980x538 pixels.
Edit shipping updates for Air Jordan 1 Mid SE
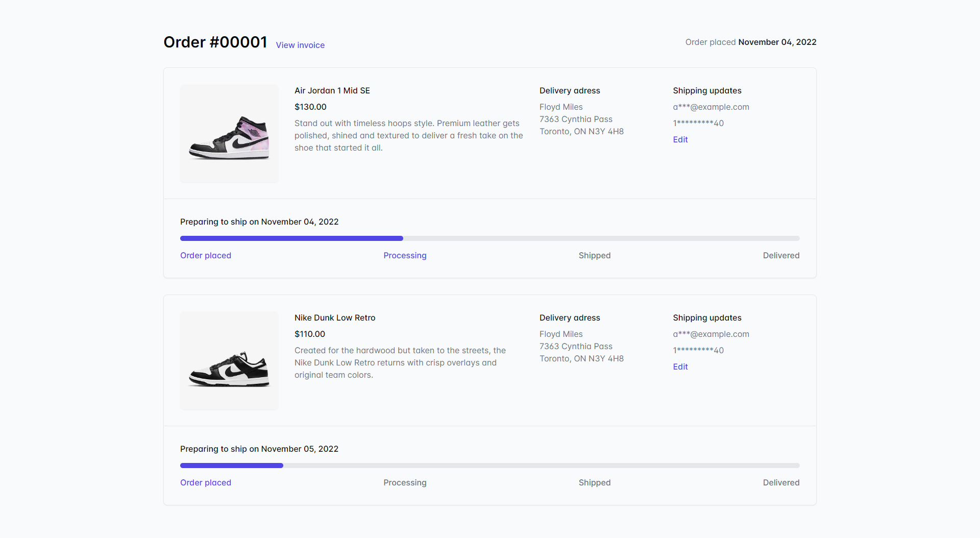[x=680, y=139]
